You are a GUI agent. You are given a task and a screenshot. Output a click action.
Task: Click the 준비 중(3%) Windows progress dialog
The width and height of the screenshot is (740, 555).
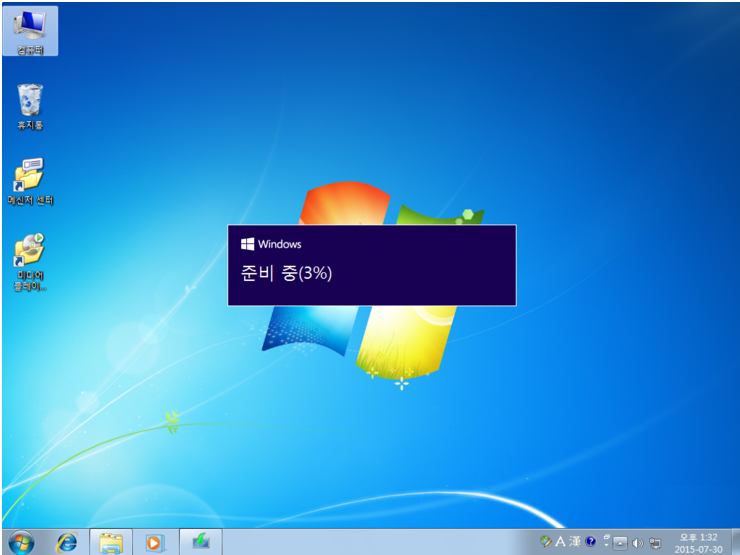tap(372, 265)
